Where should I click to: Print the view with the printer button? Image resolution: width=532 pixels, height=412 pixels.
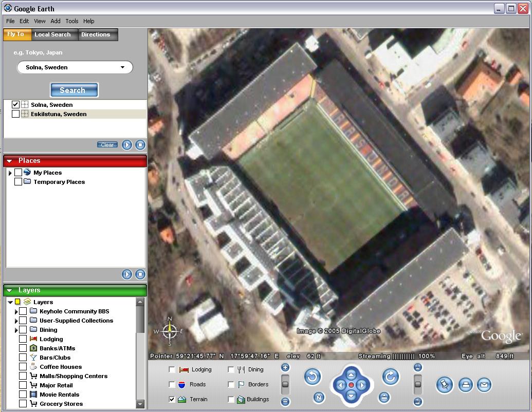[466, 385]
